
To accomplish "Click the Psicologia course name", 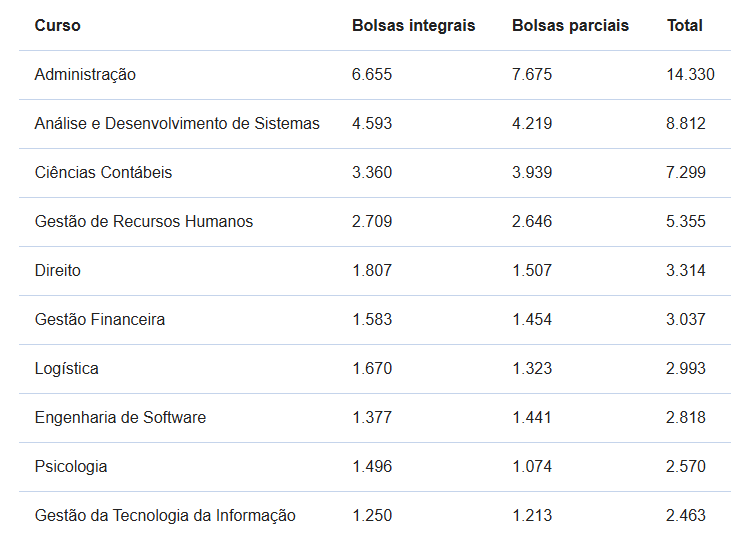I will 71,467.
